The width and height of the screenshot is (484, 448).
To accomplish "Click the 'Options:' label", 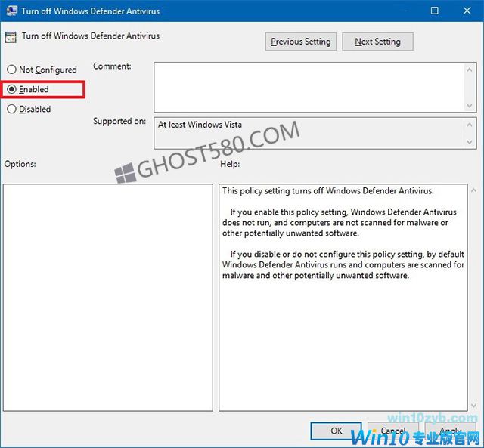I will [x=20, y=164].
